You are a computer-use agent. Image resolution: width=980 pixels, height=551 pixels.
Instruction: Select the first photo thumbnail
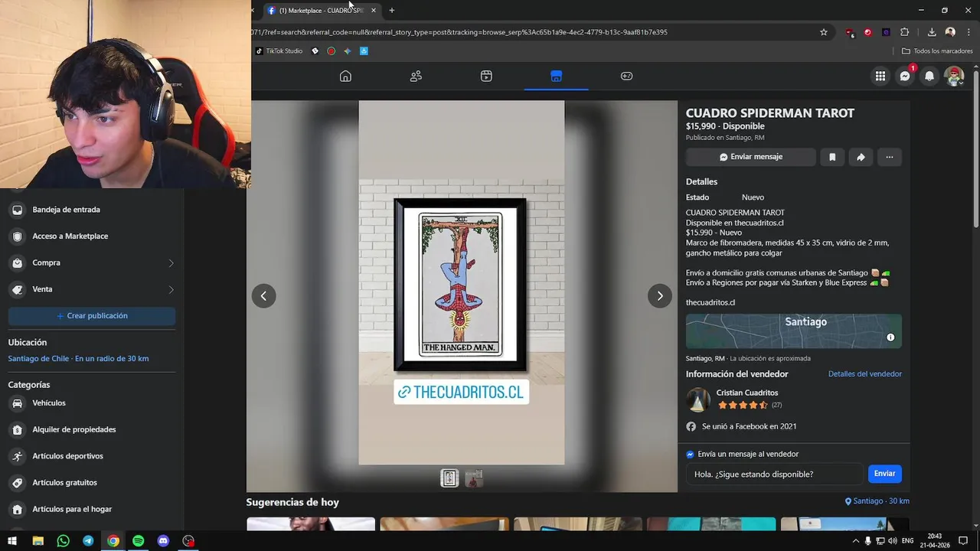[x=449, y=478]
